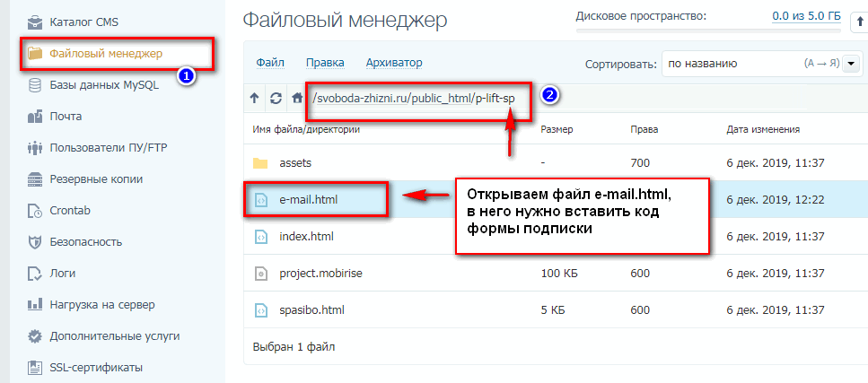Click the Пользователи ПУ/FTP people icon
The image size is (868, 383).
35,148
